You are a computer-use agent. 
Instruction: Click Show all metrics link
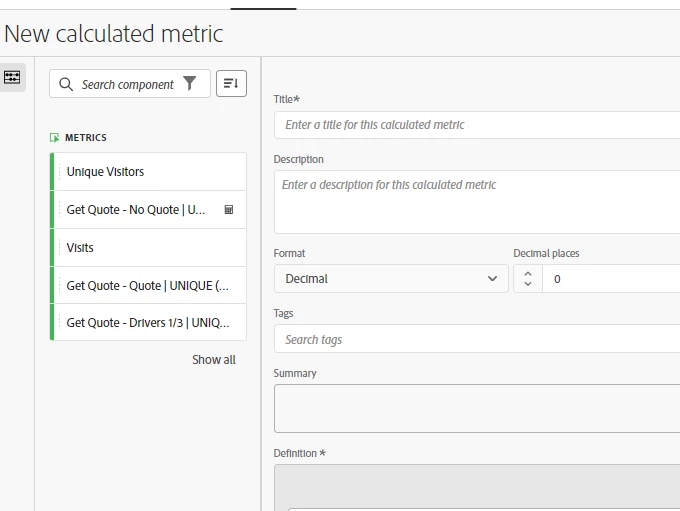click(x=214, y=360)
